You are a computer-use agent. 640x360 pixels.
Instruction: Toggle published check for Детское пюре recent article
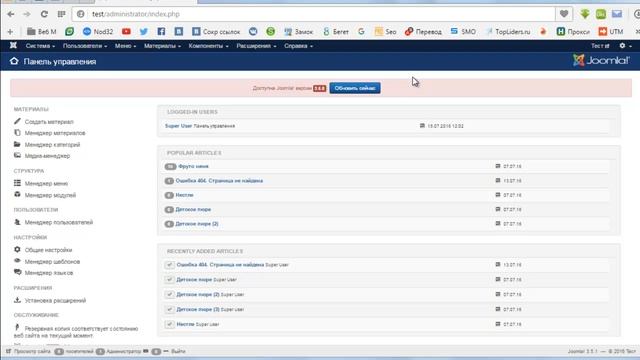pyautogui.click(x=169, y=280)
